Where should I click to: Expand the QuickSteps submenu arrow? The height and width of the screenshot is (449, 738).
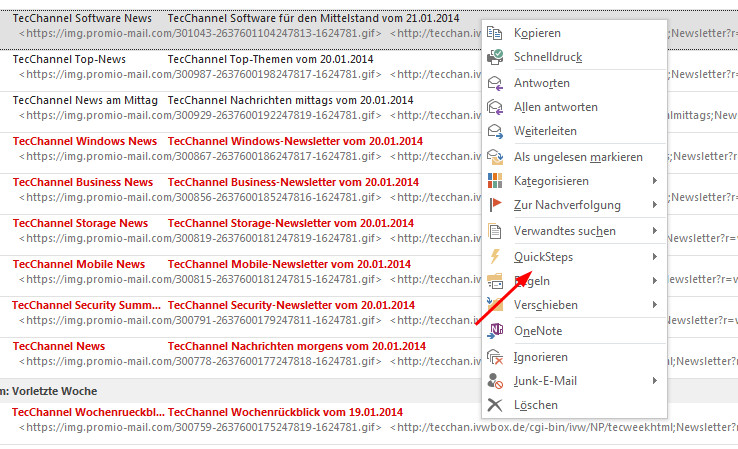(x=655, y=257)
